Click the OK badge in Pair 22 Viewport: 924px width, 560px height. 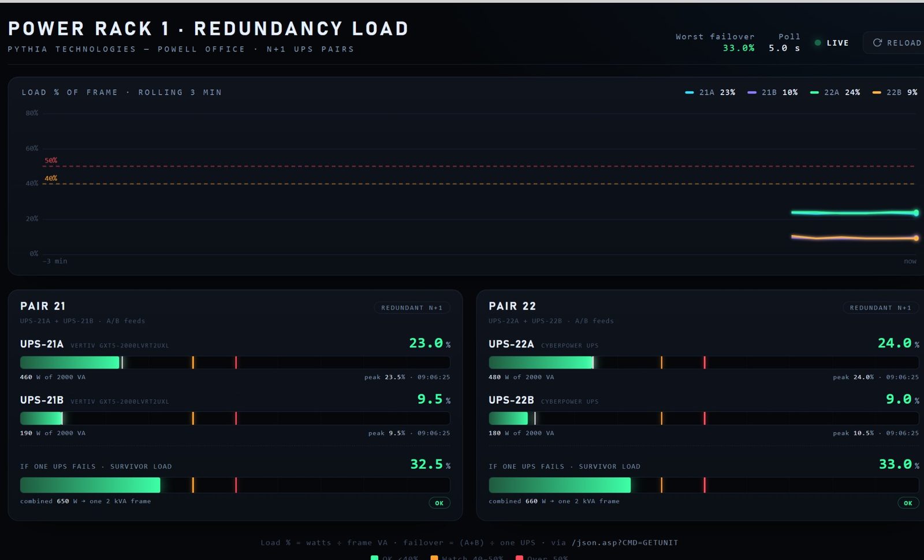pos(908,503)
